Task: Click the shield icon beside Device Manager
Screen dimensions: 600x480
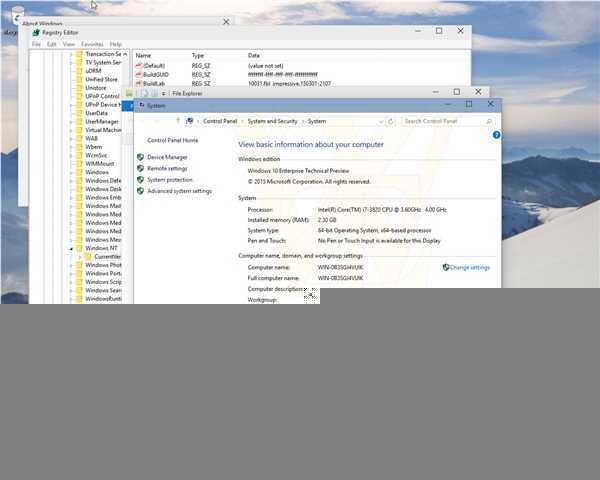Action: [x=140, y=157]
